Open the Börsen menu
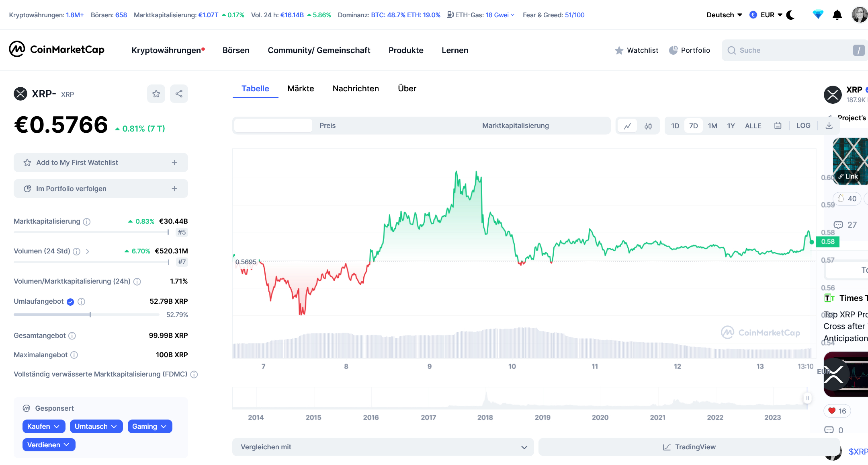 click(x=236, y=50)
